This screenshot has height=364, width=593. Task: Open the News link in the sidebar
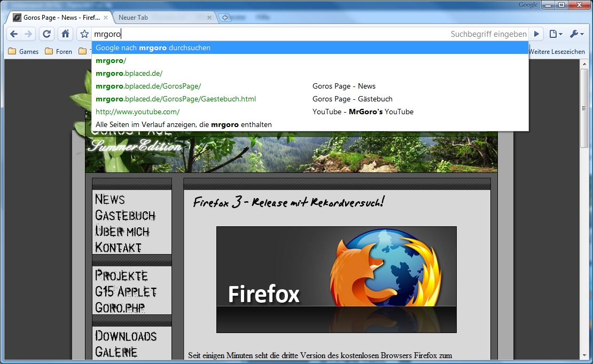[x=110, y=199]
